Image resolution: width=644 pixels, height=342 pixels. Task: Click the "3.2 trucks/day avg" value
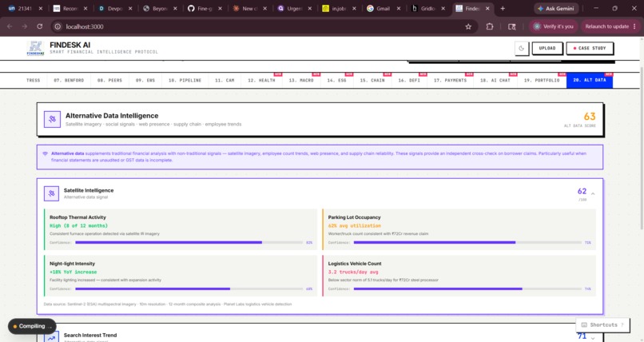click(353, 272)
